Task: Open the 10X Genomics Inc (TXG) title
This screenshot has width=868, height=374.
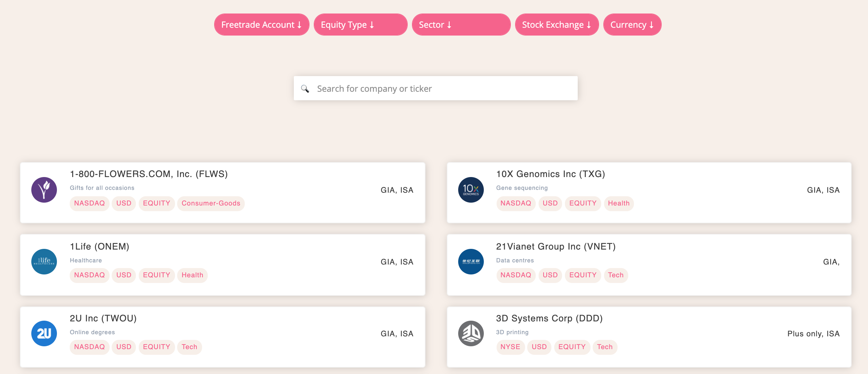Action: (x=550, y=174)
